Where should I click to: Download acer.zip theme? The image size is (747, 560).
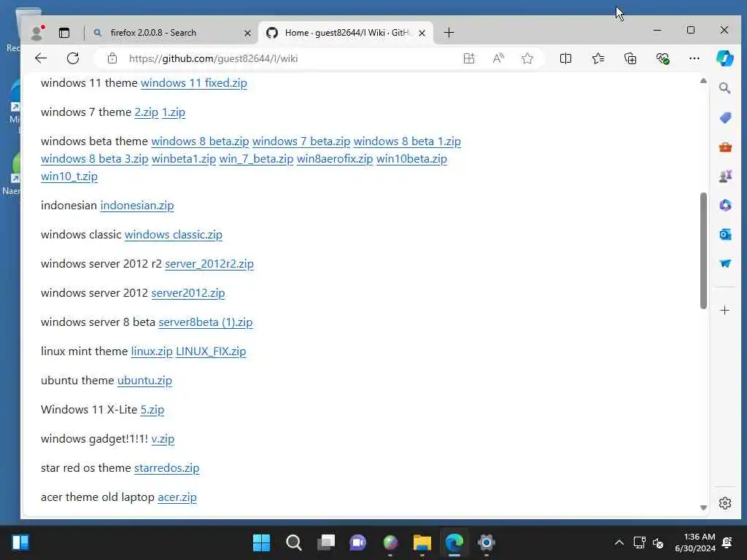tap(177, 497)
